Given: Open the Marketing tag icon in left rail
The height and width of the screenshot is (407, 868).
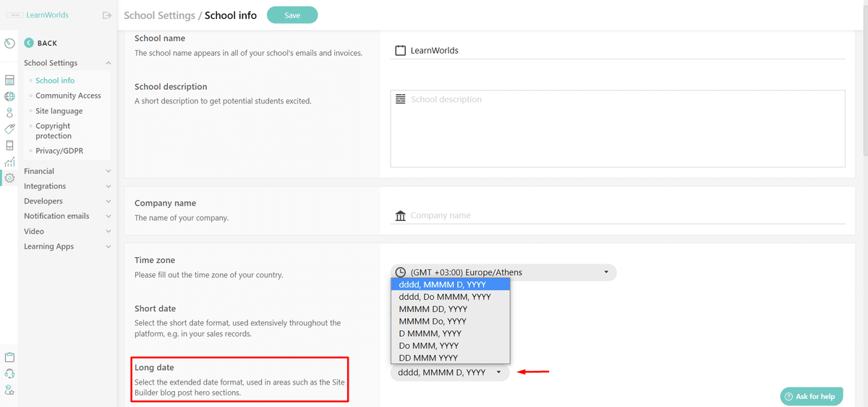Looking at the screenshot, I should pyautogui.click(x=9, y=129).
